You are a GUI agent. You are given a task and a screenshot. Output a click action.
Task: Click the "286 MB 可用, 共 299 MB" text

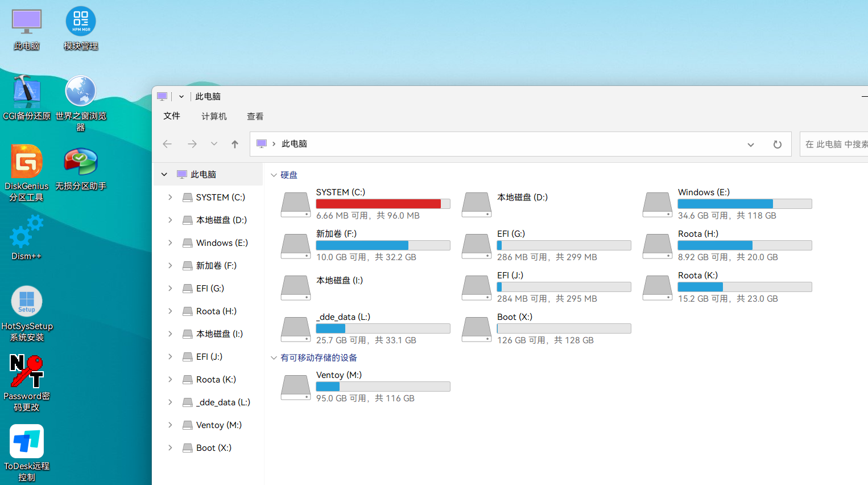pyautogui.click(x=547, y=257)
